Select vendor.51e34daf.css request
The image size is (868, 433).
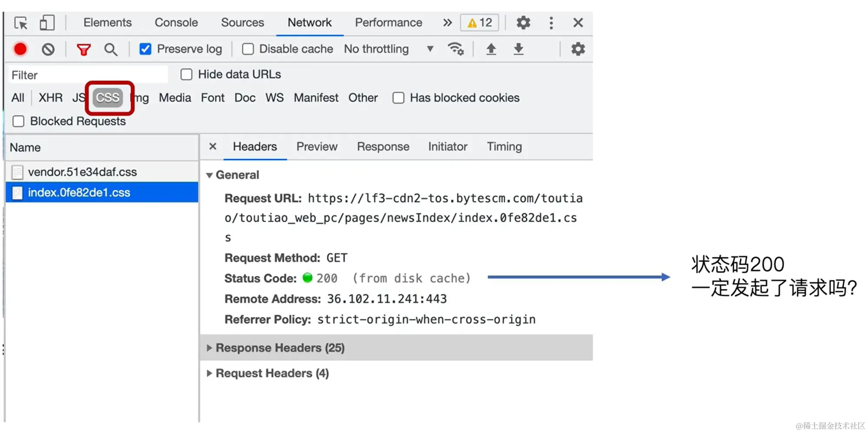[x=83, y=172]
